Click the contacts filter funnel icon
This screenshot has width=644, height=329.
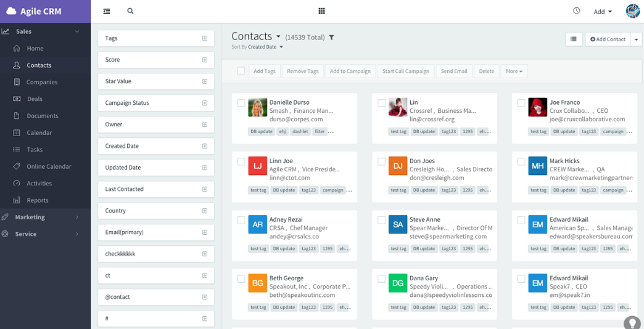(x=332, y=38)
